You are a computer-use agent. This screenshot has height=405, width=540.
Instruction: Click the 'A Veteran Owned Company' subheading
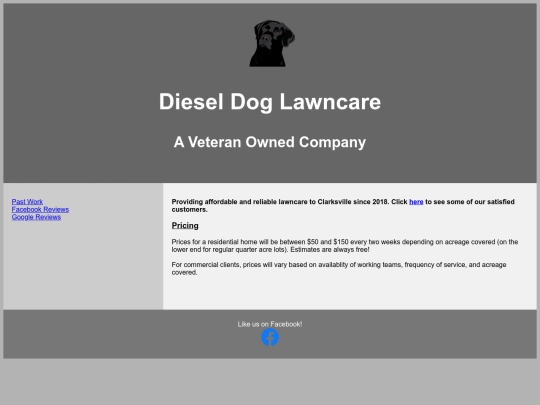[270, 142]
